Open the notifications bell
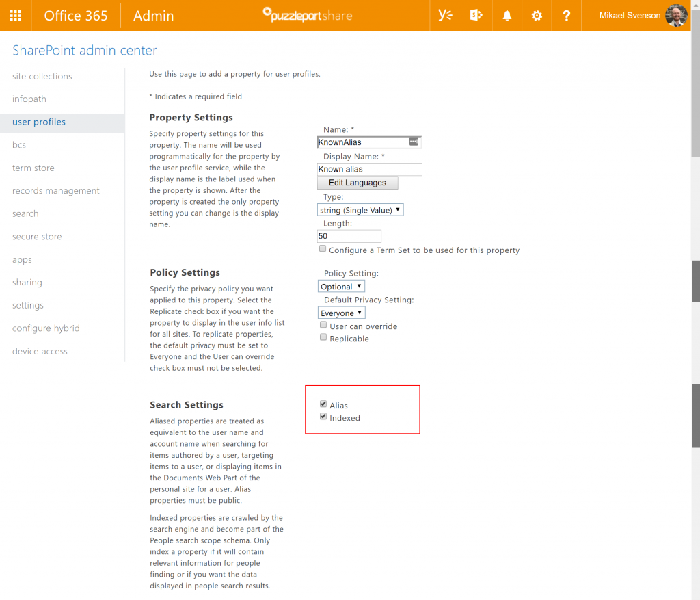Screen dimensions: 700x600 (x=507, y=16)
